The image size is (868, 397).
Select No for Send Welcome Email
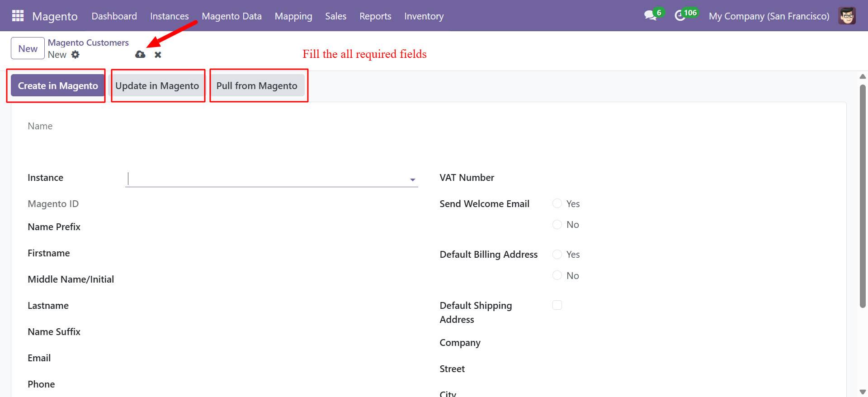557,225
